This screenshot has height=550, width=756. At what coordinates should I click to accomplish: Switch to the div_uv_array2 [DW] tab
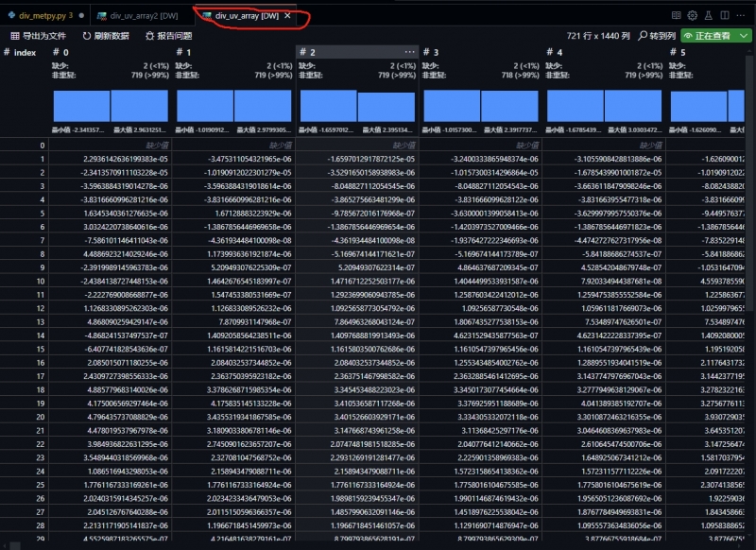pyautogui.click(x=143, y=15)
